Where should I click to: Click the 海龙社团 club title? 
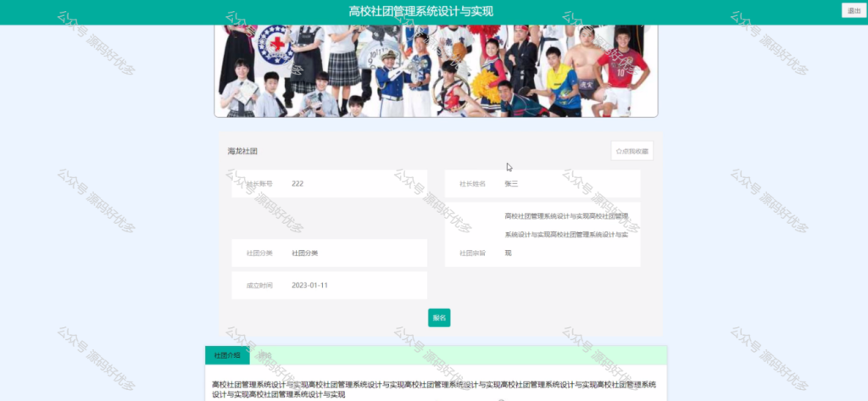tap(242, 151)
